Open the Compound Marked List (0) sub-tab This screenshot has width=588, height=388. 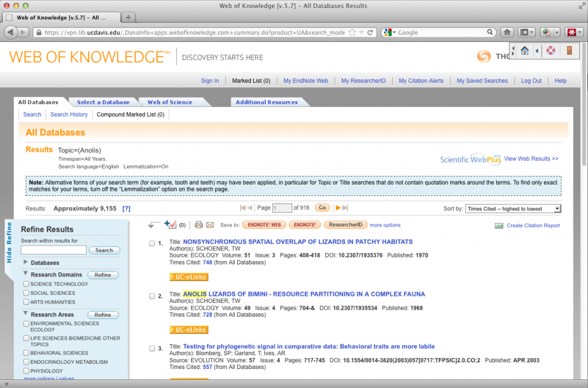click(130, 114)
